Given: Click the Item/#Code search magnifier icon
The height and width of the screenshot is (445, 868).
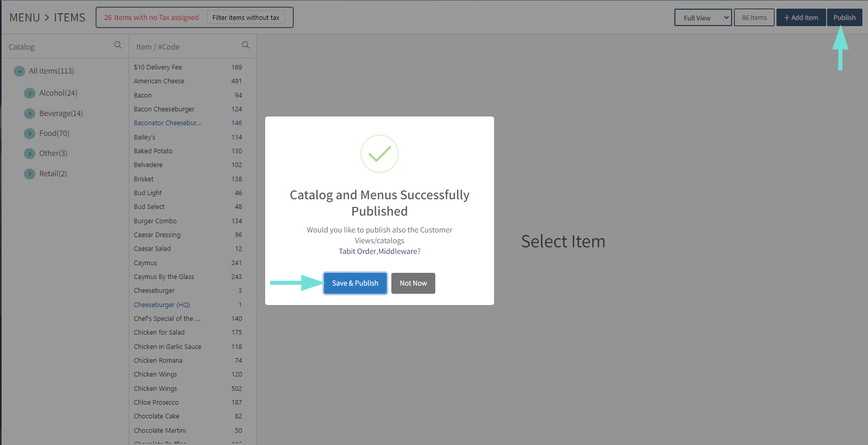Looking at the screenshot, I should 246,45.
